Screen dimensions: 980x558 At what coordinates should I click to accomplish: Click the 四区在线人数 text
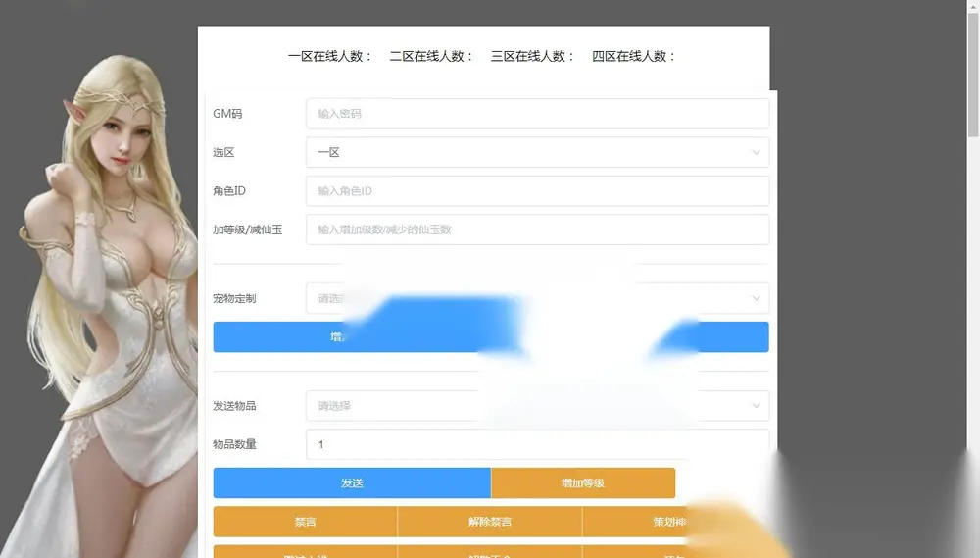[633, 56]
